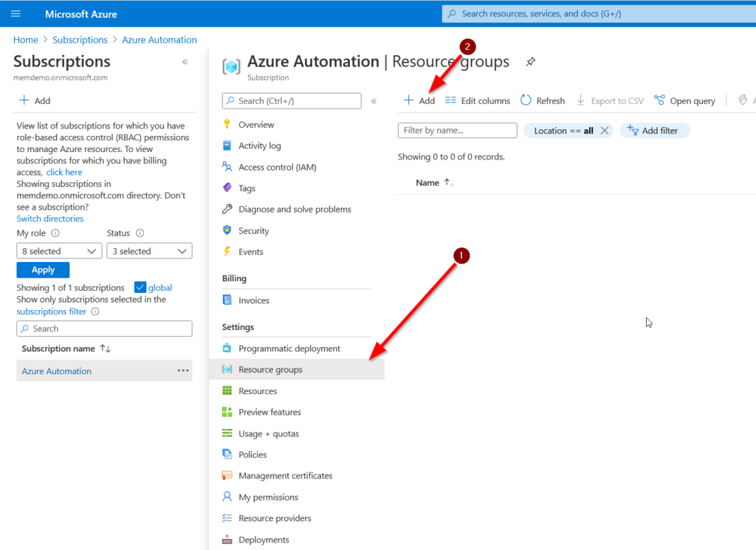Open the subscriptions filter link
The height and width of the screenshot is (550, 756).
[x=52, y=312]
